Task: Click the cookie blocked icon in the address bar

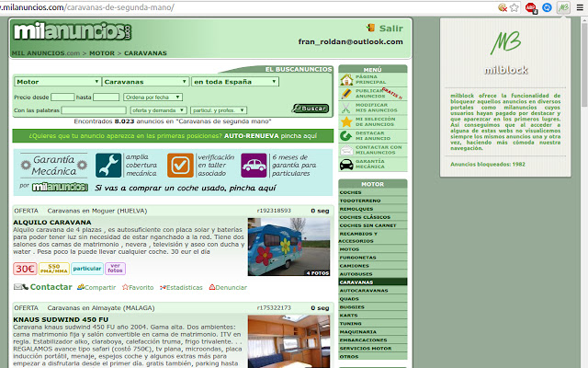Action: point(503,7)
